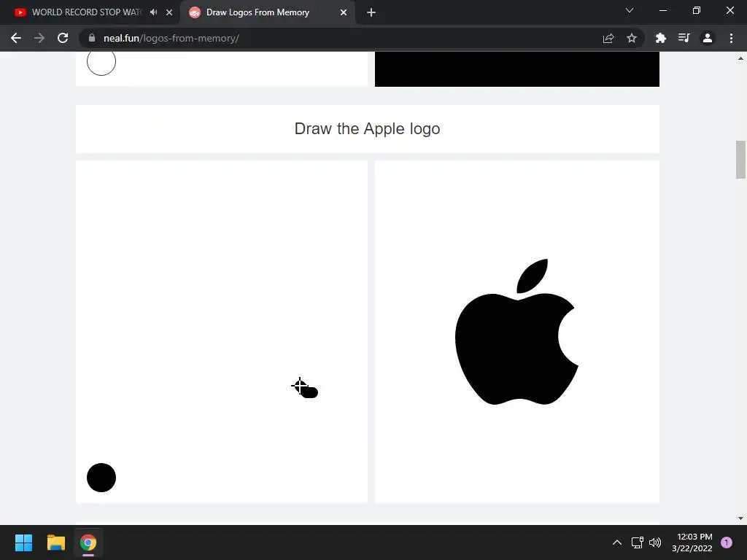Share this page via share icon
Viewport: 747px width, 560px height.
pos(608,39)
